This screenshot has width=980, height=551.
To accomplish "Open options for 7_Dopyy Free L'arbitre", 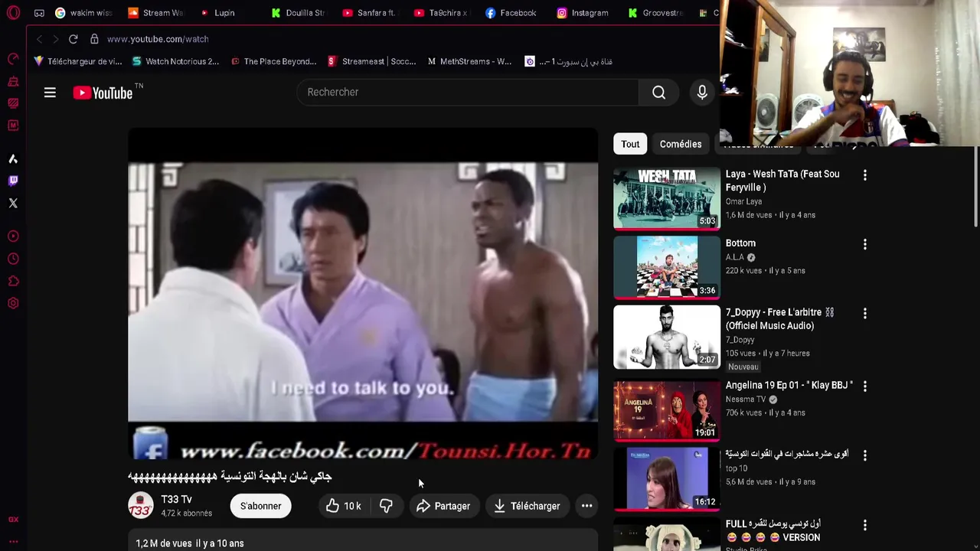I will 865,314.
